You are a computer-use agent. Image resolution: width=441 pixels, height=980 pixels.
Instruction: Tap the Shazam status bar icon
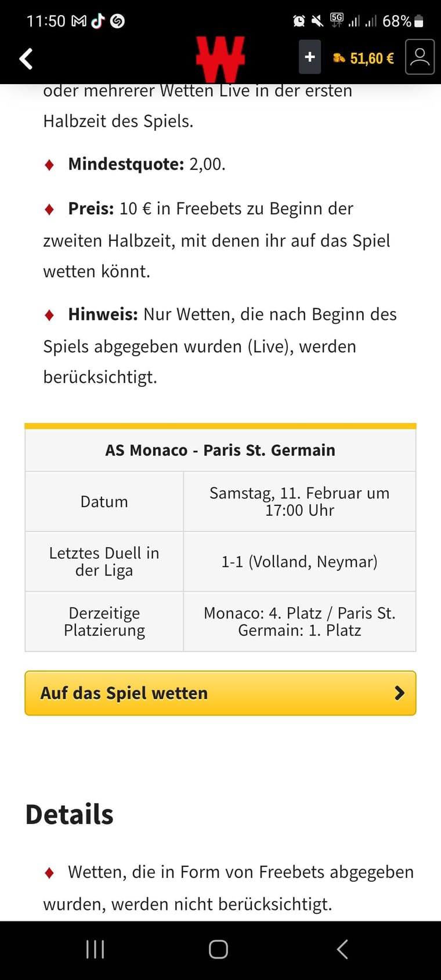coord(117,21)
